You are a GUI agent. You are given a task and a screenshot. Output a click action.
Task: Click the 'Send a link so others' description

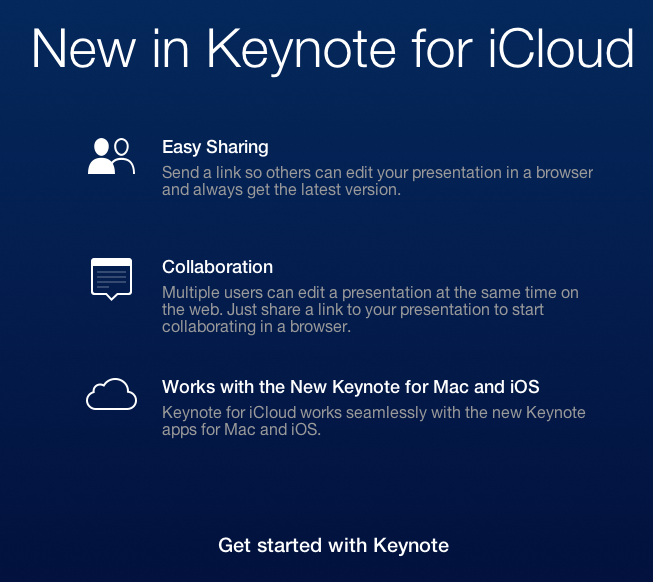[x=377, y=181]
